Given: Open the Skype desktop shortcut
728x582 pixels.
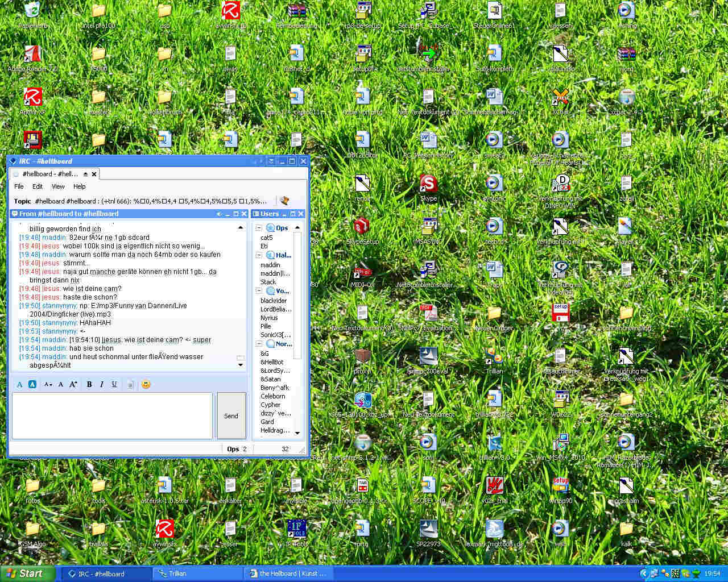Looking at the screenshot, I should click(428, 185).
